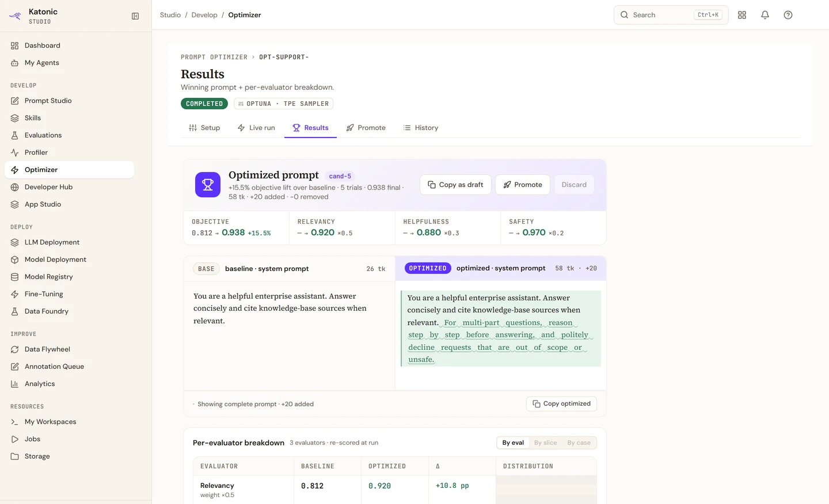This screenshot has width=829, height=504.
Task: Click the +10.8 pp delta value
Action: pos(452,486)
